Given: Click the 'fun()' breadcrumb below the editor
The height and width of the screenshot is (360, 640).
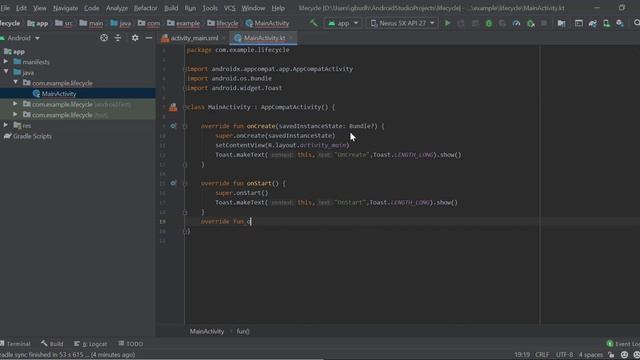Looking at the screenshot, I should [x=243, y=331].
